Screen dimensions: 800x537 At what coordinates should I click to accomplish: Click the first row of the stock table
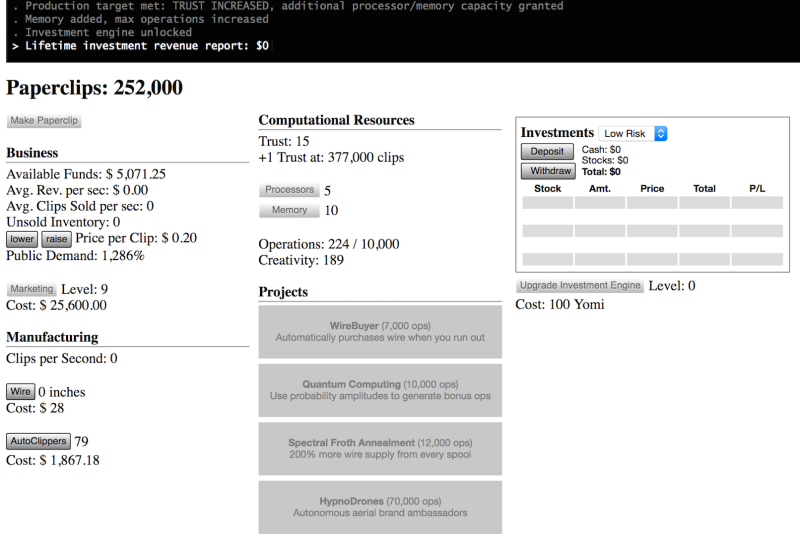tap(653, 203)
